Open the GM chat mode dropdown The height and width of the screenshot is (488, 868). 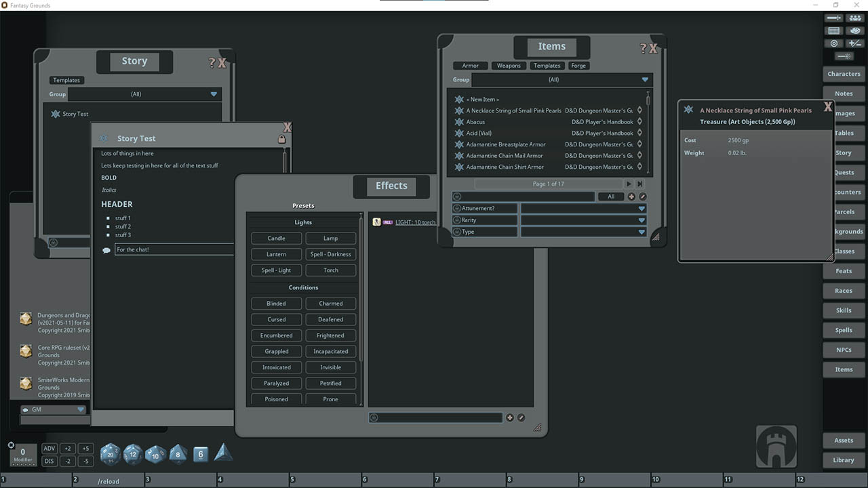click(80, 409)
